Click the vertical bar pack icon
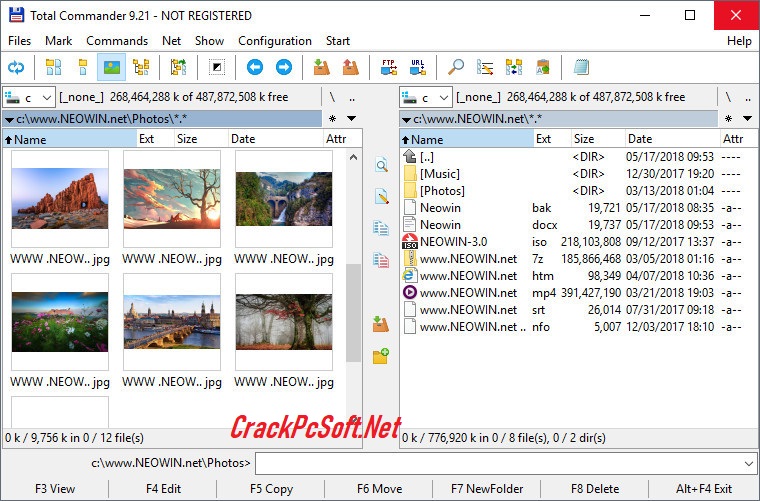 (381, 324)
